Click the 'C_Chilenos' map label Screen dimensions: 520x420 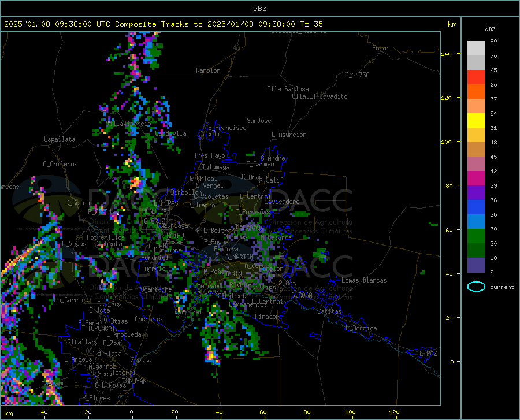60,164
